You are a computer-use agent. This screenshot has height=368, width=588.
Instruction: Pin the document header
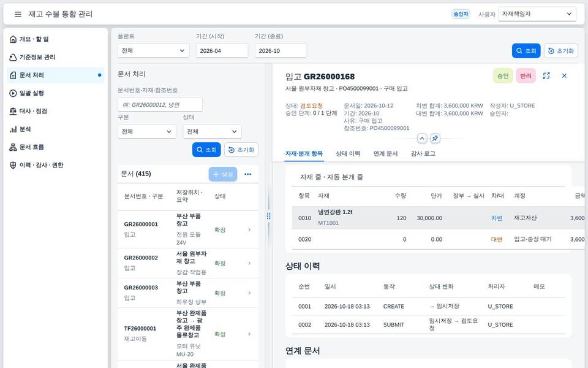pyautogui.click(x=435, y=138)
